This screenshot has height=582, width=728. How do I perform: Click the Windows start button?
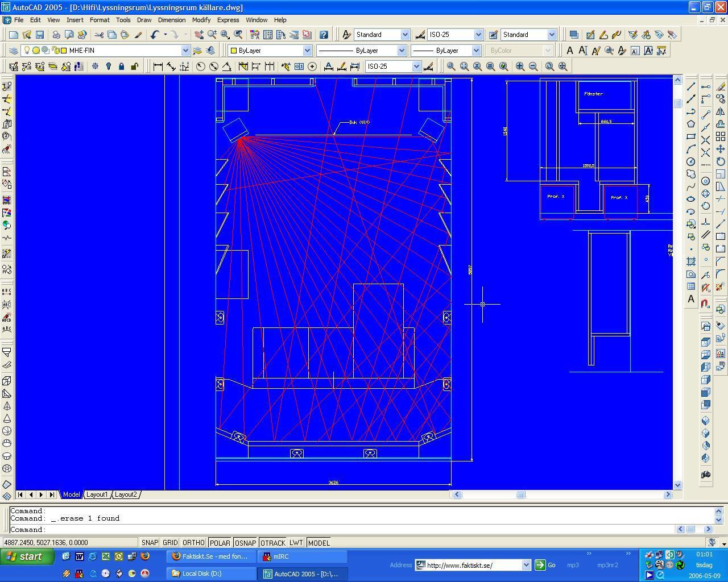click(x=27, y=556)
